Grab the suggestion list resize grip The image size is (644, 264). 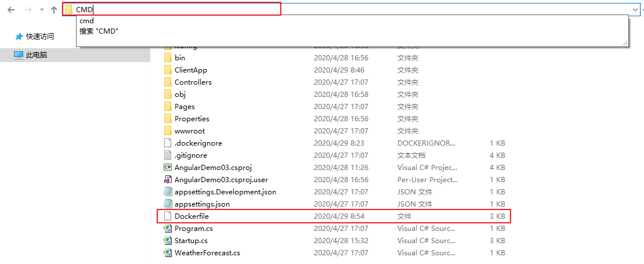[x=625, y=43]
